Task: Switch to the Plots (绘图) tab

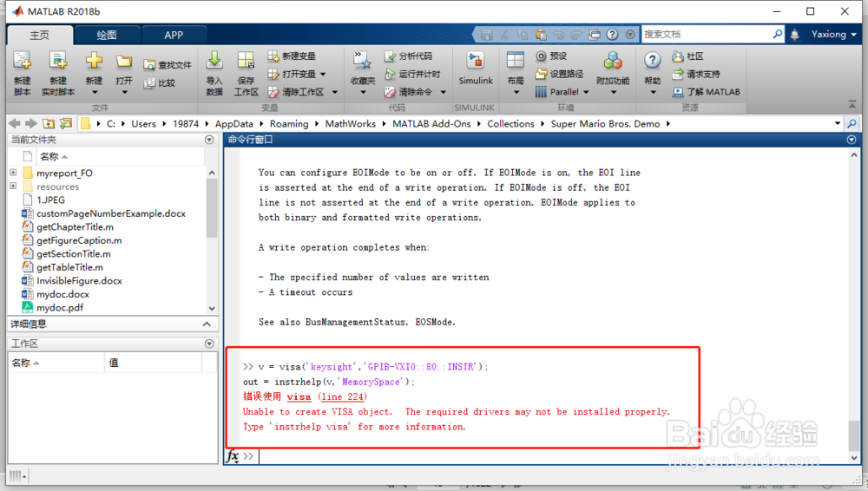Action: [106, 35]
